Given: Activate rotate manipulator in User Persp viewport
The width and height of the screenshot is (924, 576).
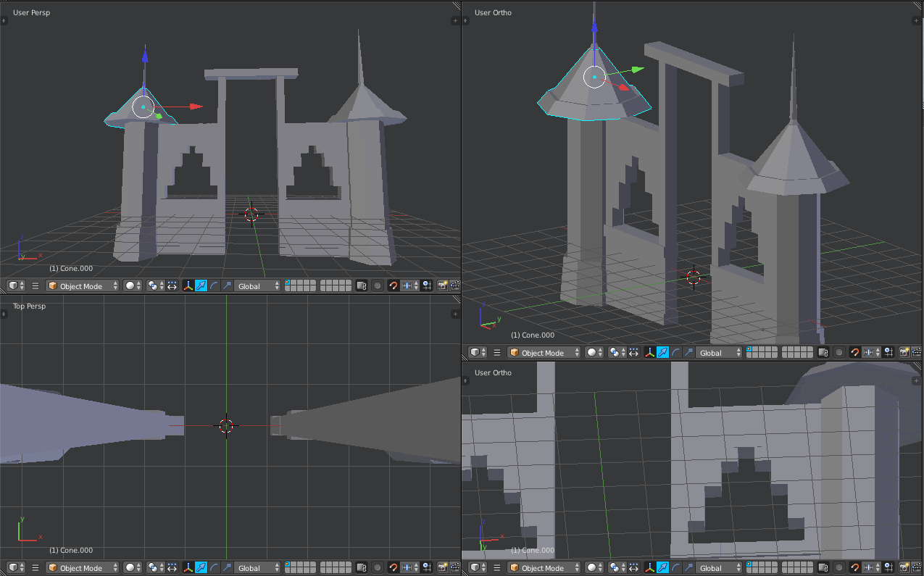Looking at the screenshot, I should [214, 285].
